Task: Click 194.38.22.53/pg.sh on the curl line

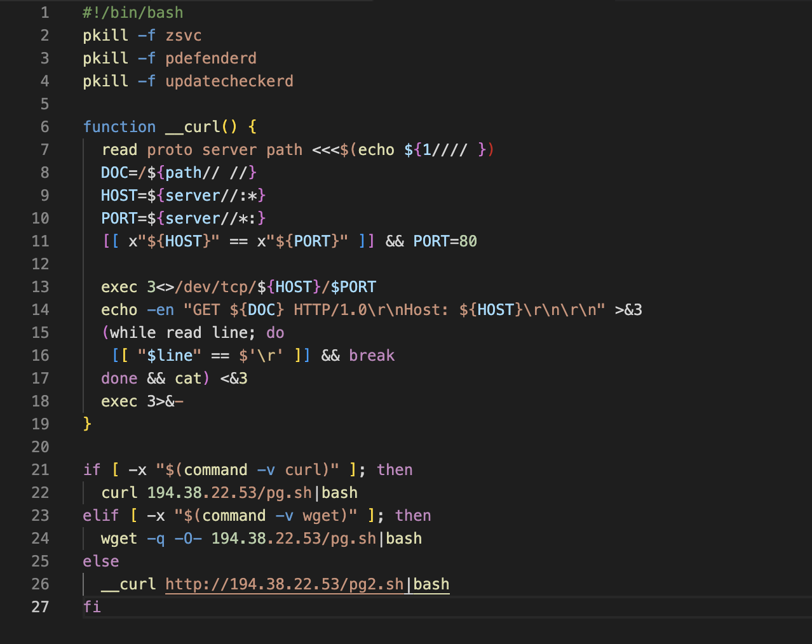Action: pos(229,493)
